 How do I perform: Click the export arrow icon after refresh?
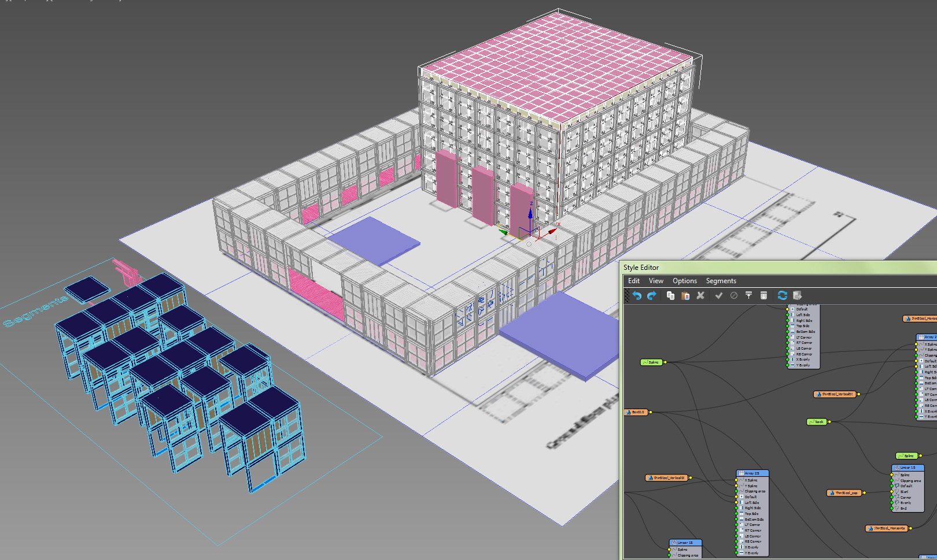[x=798, y=295]
